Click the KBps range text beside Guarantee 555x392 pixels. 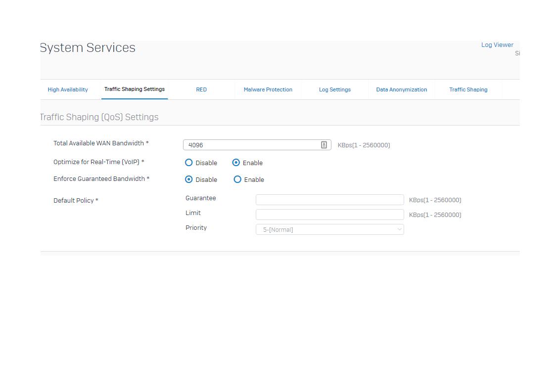click(435, 200)
